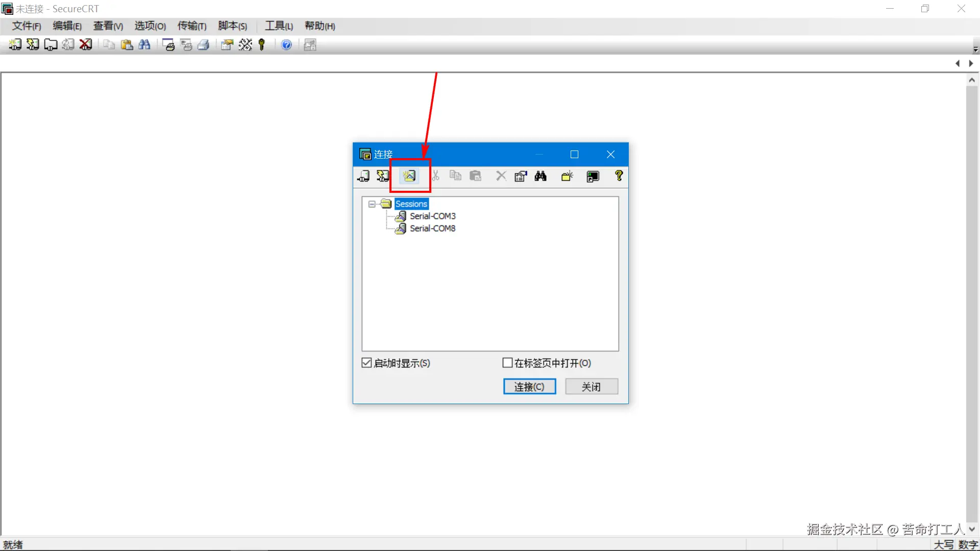Click the grayed Copy icon in the 连接 dialog
Image resolution: width=980 pixels, height=551 pixels.
pos(455,176)
